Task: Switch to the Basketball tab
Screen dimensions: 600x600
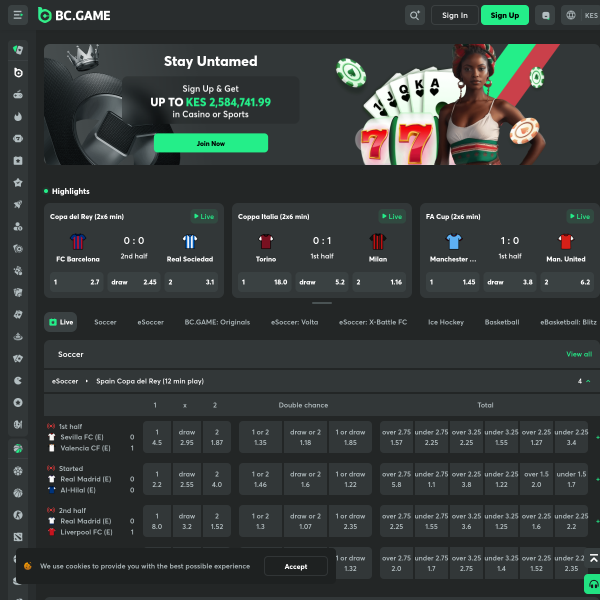Action: pos(502,322)
